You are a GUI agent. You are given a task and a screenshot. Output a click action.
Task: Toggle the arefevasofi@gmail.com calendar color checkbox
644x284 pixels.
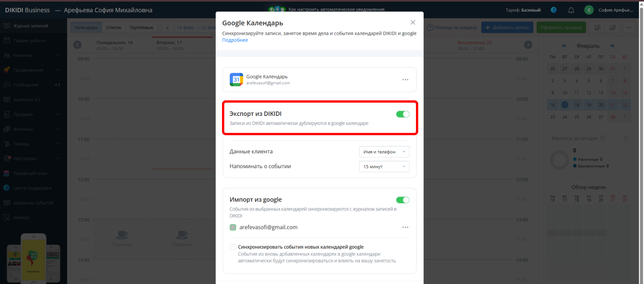point(233,227)
